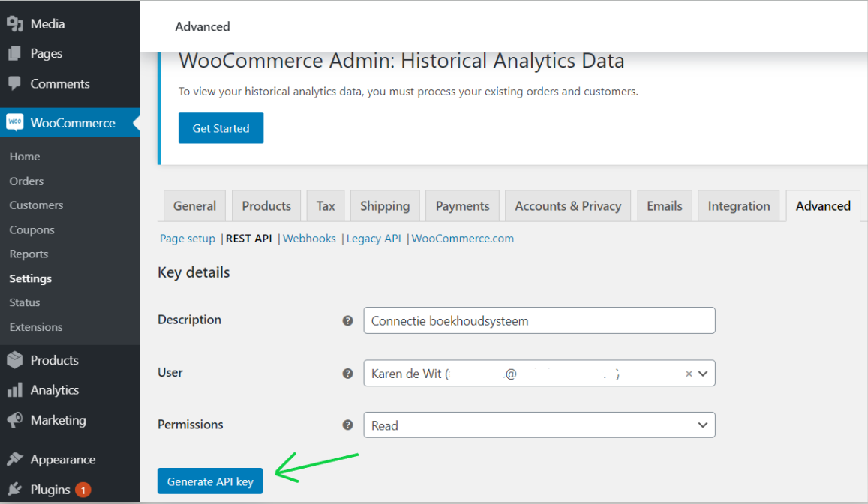Screen dimensions: 868x504
Task: Open the Tax settings tab
Action: click(x=326, y=205)
